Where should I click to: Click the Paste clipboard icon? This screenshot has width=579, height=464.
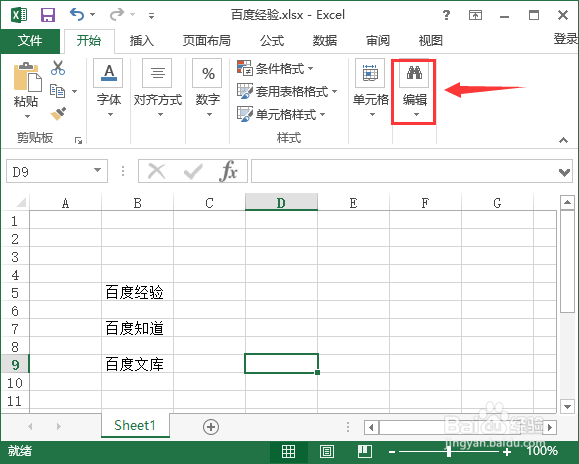point(27,77)
